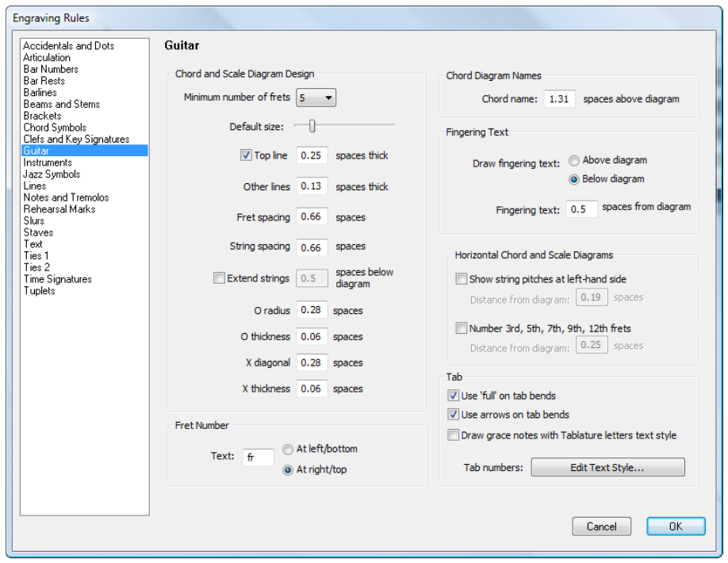Enable Show string pitches at left-hand side
Screen dimensions: 728x563
pyautogui.click(x=462, y=279)
